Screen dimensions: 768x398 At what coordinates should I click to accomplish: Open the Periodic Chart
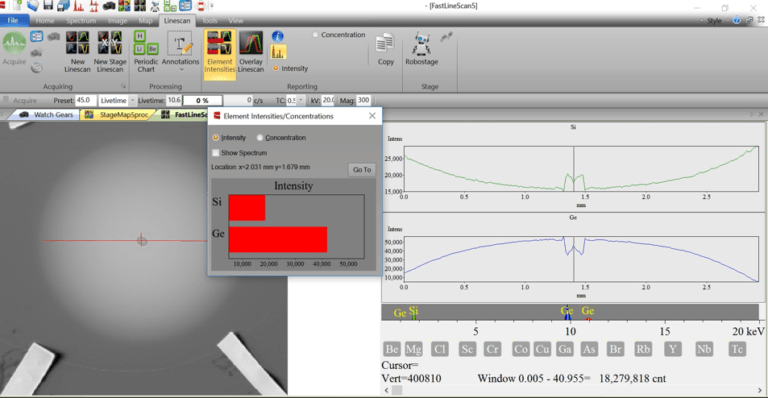(146, 52)
